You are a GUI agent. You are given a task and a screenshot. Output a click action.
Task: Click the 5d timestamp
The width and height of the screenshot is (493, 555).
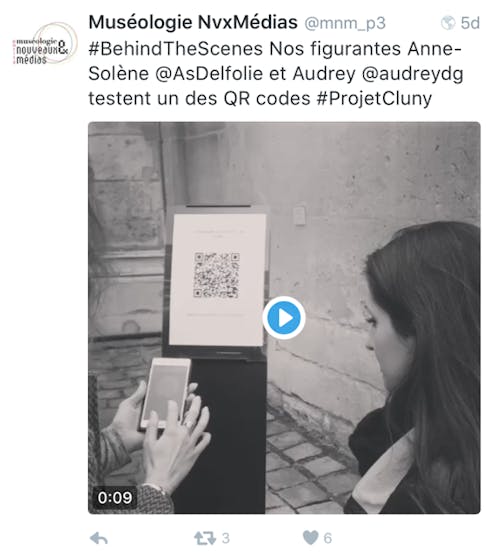pos(470,23)
